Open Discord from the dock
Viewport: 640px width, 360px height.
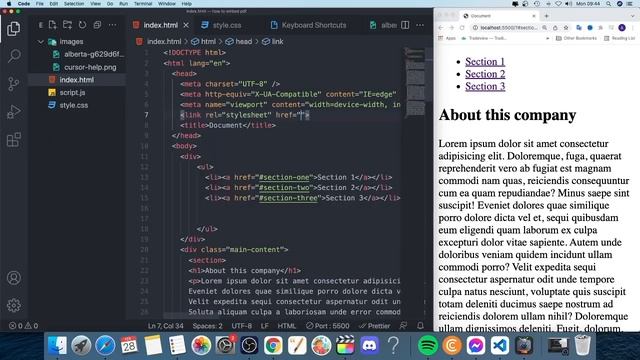(x=369, y=346)
